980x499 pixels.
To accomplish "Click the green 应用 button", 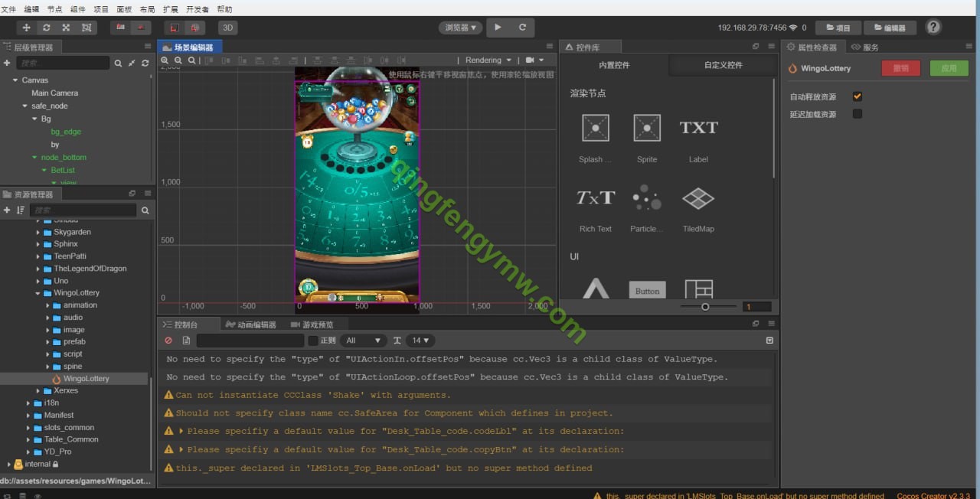I will [x=949, y=68].
